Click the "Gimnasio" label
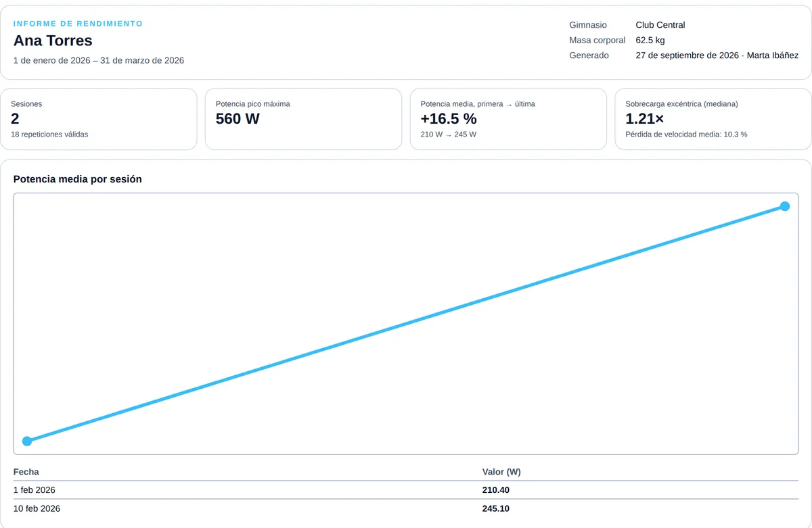 (588, 25)
